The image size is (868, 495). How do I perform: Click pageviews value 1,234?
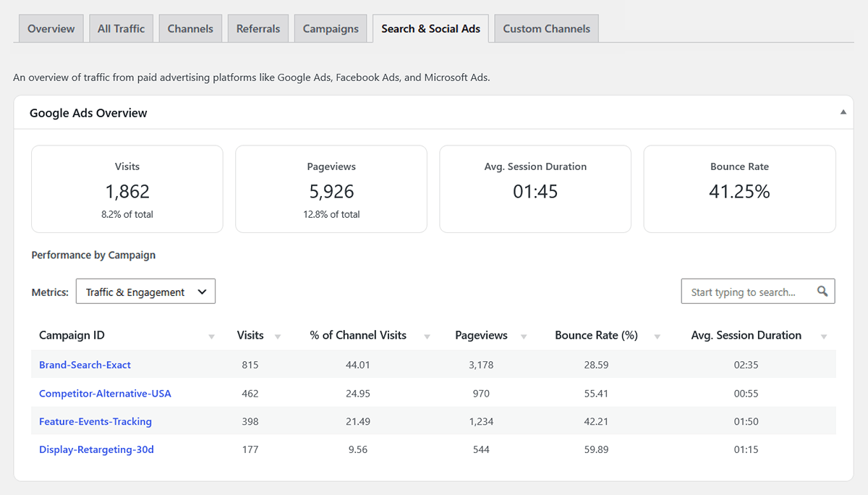click(x=481, y=421)
